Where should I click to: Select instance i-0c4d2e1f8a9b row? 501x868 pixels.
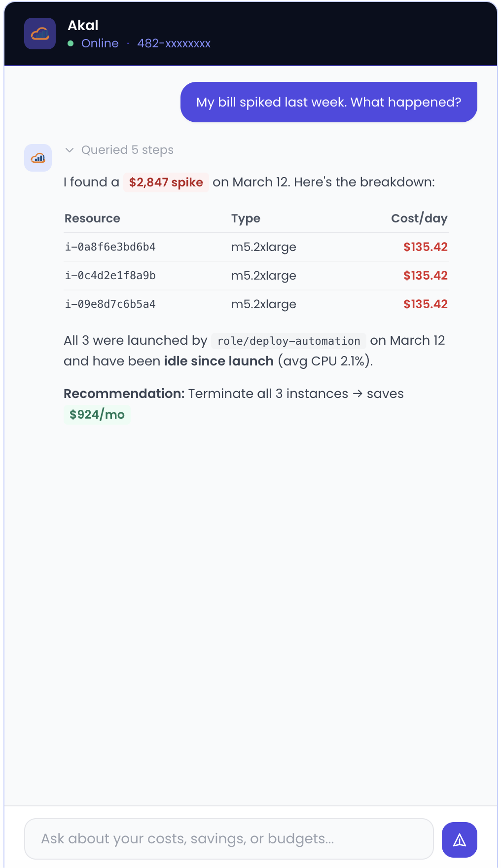pyautogui.click(x=110, y=276)
